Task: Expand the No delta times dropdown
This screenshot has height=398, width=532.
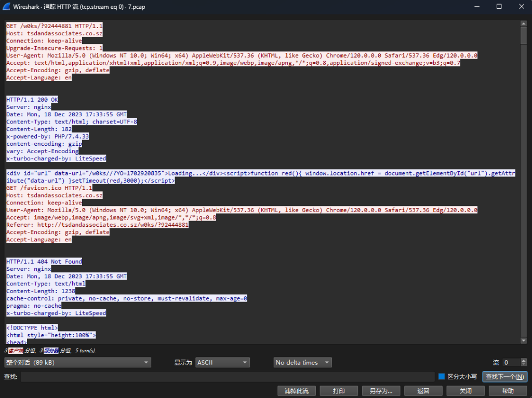Action: [x=302, y=362]
